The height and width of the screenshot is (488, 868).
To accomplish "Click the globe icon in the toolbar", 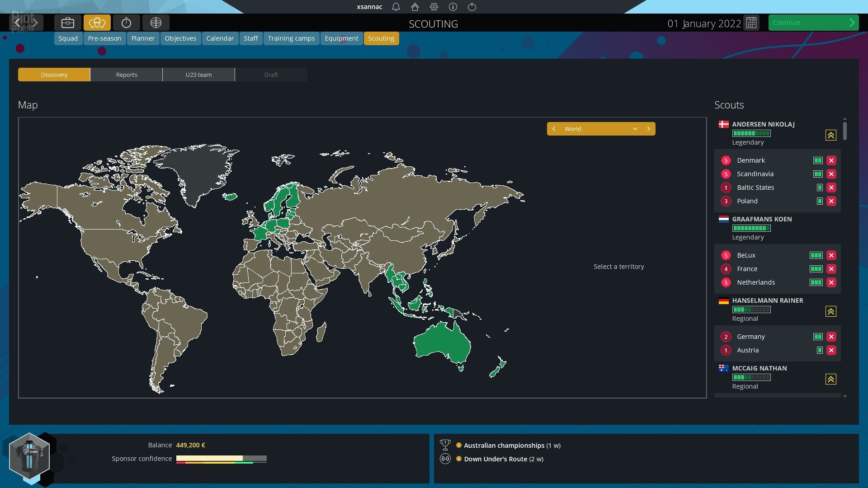I will point(156,22).
